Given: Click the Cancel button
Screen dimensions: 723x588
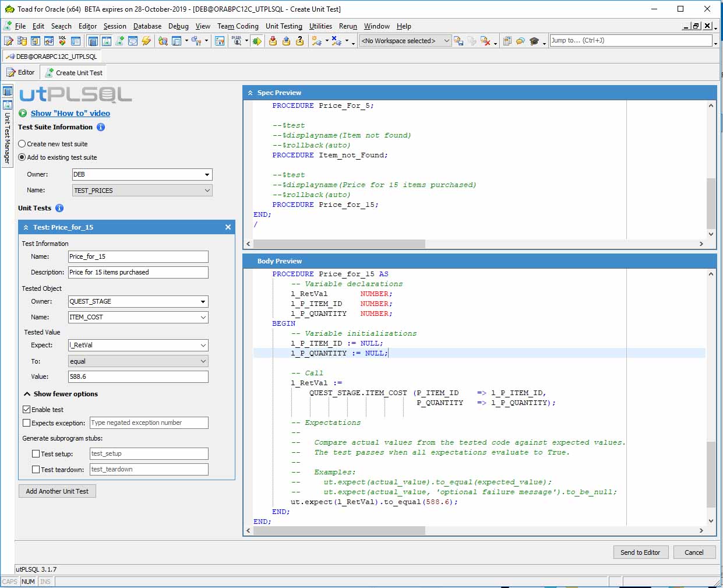Looking at the screenshot, I should tap(694, 552).
